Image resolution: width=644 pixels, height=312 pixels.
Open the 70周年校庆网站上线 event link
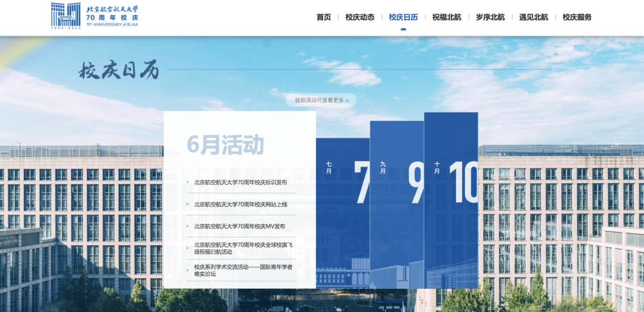240,205
